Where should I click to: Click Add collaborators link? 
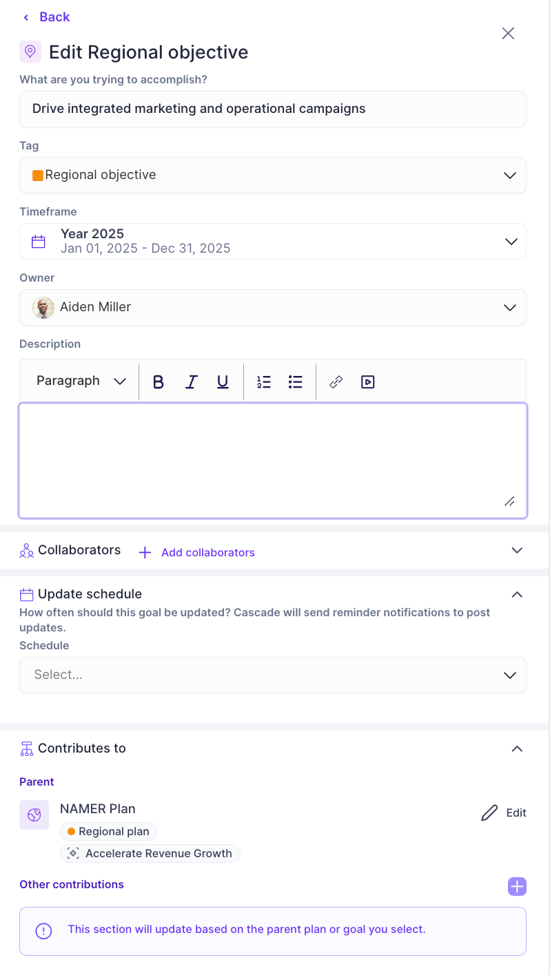pos(196,552)
